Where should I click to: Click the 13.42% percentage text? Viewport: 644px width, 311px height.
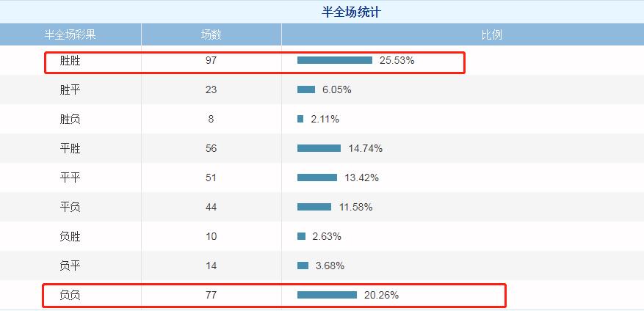tap(361, 178)
